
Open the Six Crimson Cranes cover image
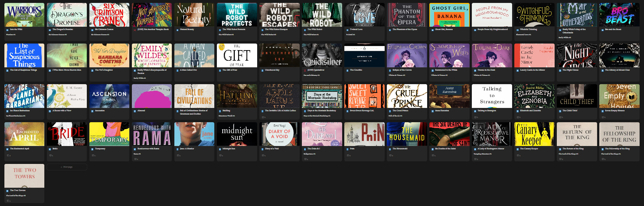point(109,15)
